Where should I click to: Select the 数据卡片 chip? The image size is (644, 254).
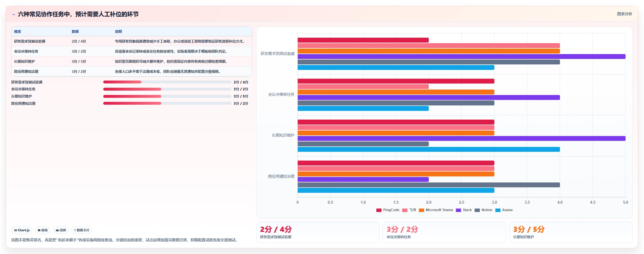[82, 230]
